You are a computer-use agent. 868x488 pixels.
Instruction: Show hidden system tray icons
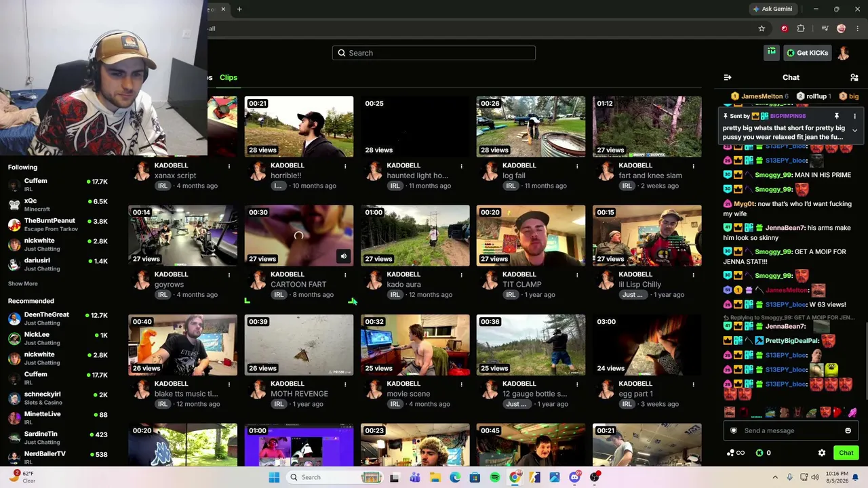coord(775,477)
